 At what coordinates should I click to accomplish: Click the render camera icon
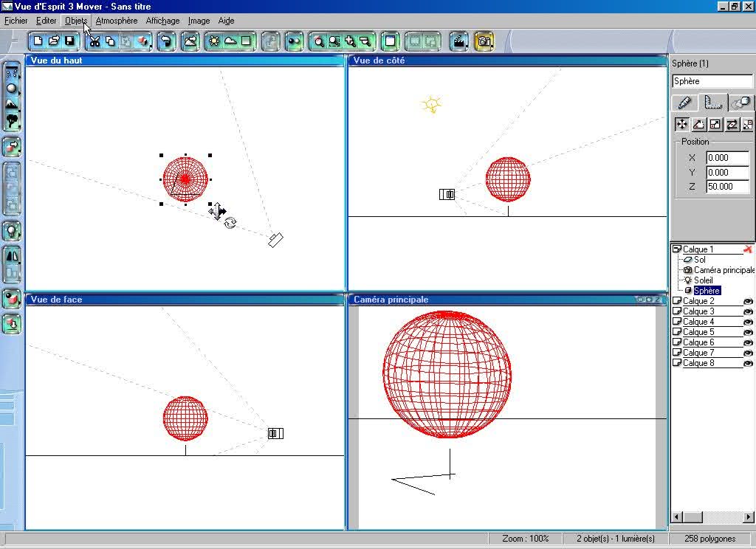point(484,41)
